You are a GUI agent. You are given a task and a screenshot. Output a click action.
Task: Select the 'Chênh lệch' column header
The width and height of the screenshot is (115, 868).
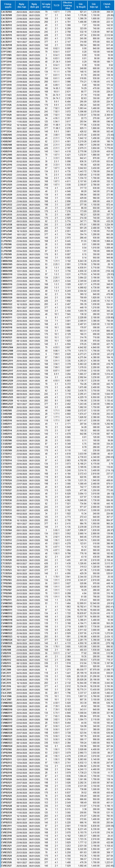(x=107, y=5)
